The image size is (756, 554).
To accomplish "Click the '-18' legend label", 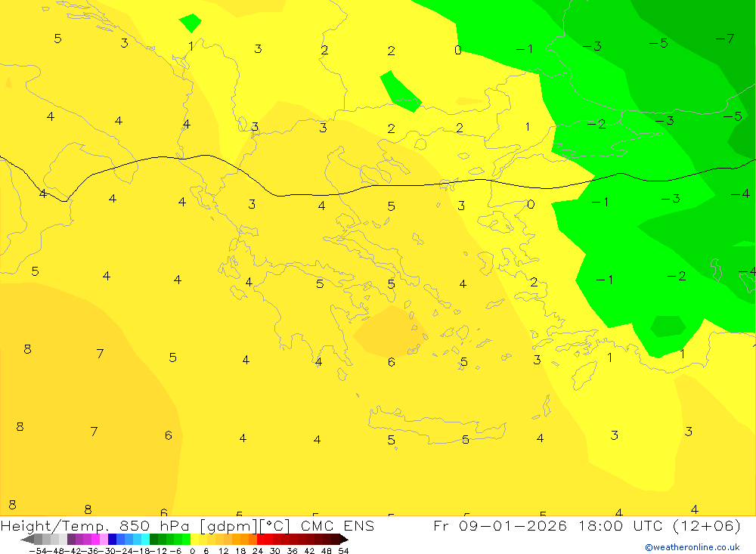I will click(141, 551).
